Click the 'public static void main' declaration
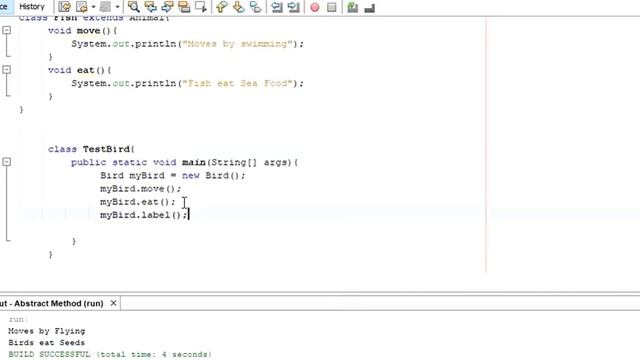This screenshot has height=360, width=640. [x=184, y=162]
